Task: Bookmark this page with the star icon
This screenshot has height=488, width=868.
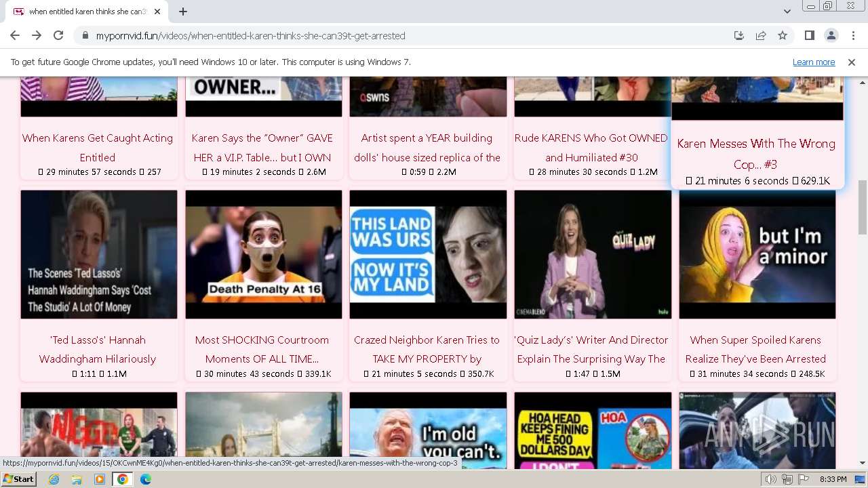Action: coord(783,35)
